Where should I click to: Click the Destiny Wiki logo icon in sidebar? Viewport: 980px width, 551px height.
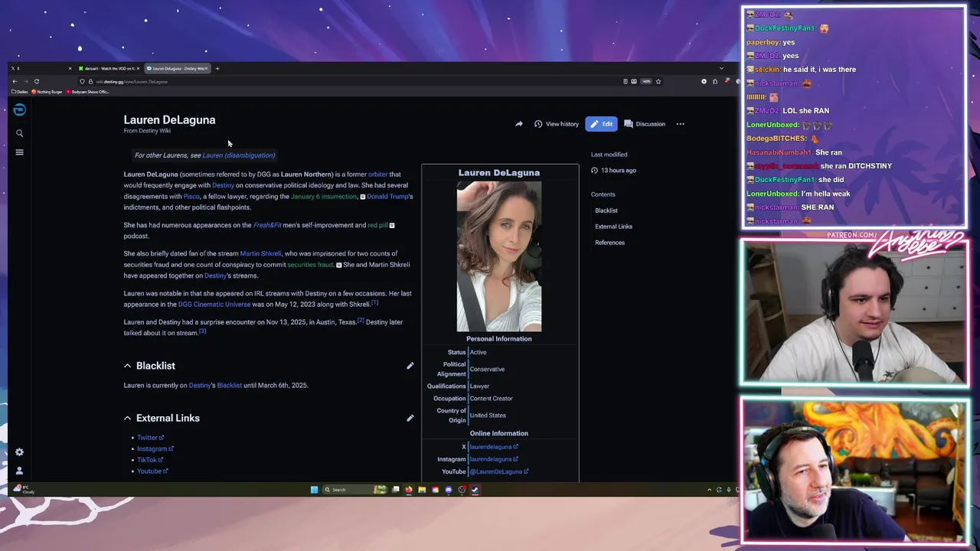pyautogui.click(x=19, y=110)
